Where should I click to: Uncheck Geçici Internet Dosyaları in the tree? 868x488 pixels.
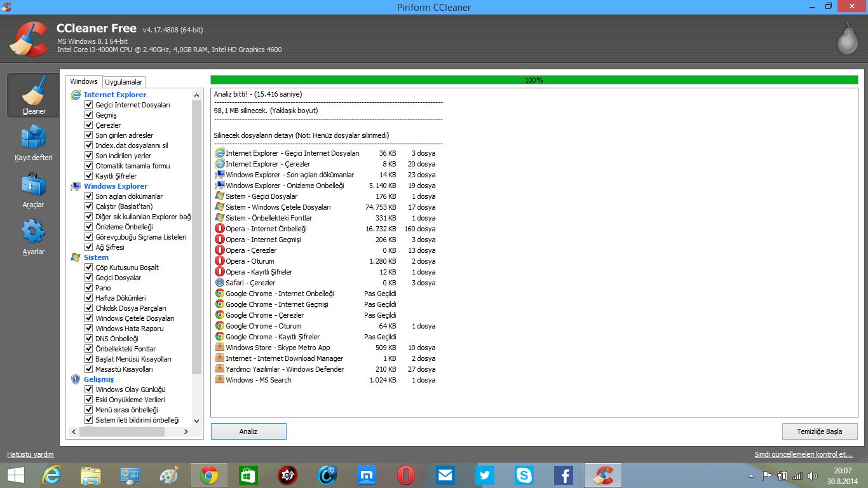click(x=89, y=105)
